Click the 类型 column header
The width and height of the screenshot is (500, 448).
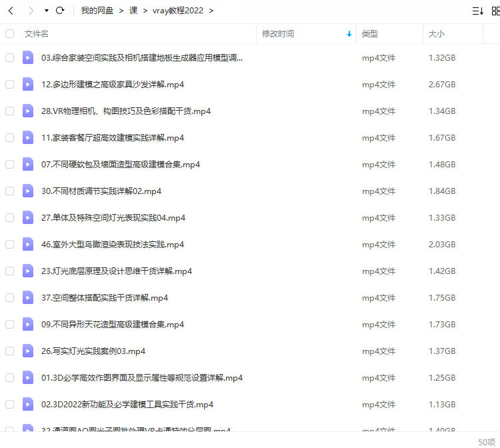pos(370,34)
